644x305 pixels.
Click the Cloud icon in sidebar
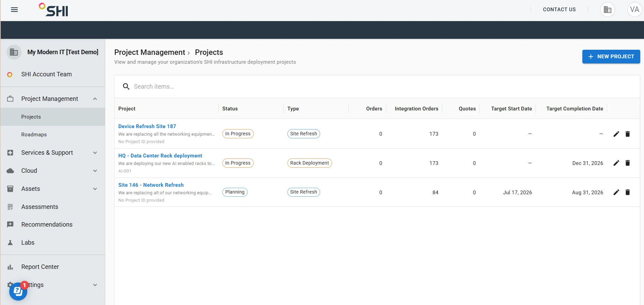point(10,171)
